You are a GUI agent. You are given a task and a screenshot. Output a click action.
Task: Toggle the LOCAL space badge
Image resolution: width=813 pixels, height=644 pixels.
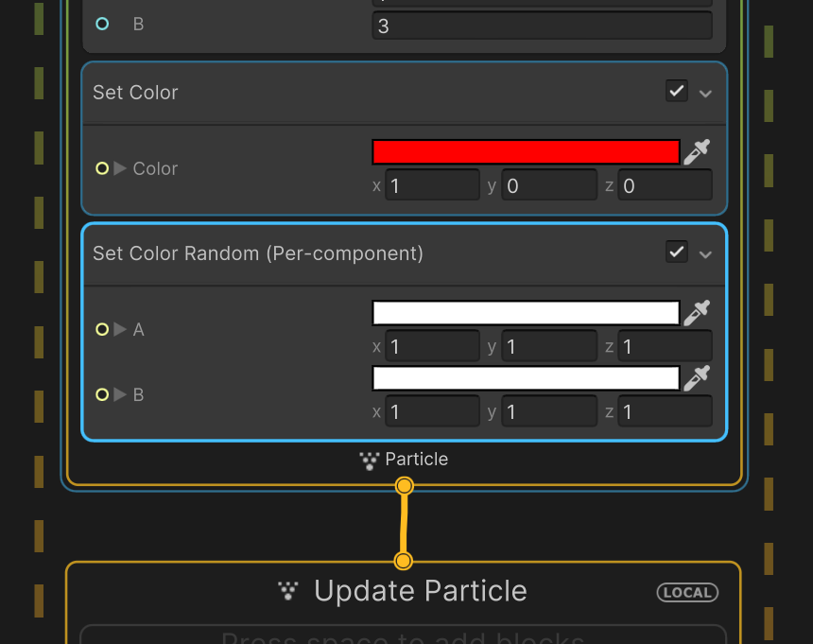[687, 592]
